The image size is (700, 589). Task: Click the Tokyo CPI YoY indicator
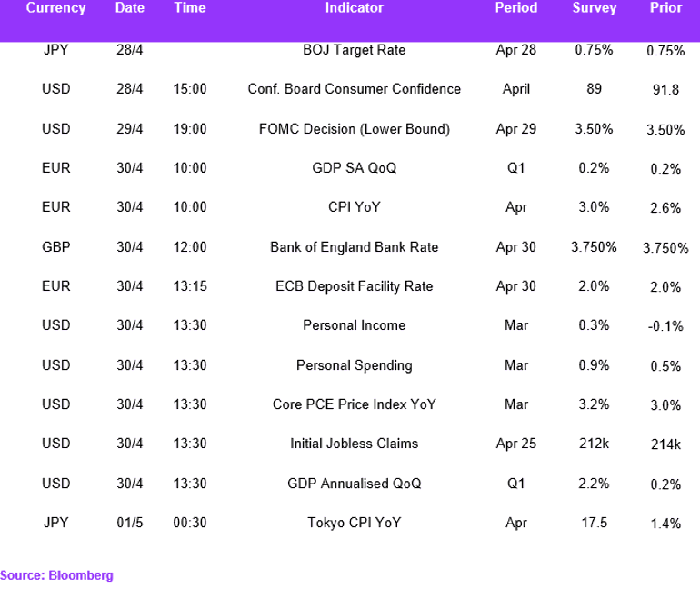pyautogui.click(x=354, y=523)
